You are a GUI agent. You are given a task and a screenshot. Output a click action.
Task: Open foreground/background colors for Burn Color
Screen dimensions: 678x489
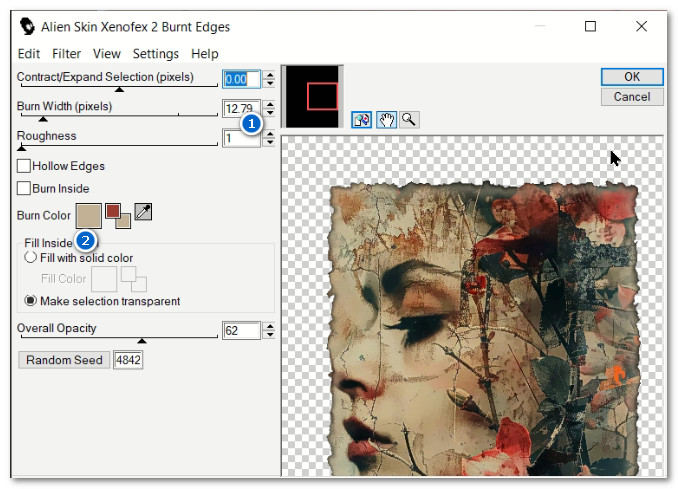(x=118, y=216)
